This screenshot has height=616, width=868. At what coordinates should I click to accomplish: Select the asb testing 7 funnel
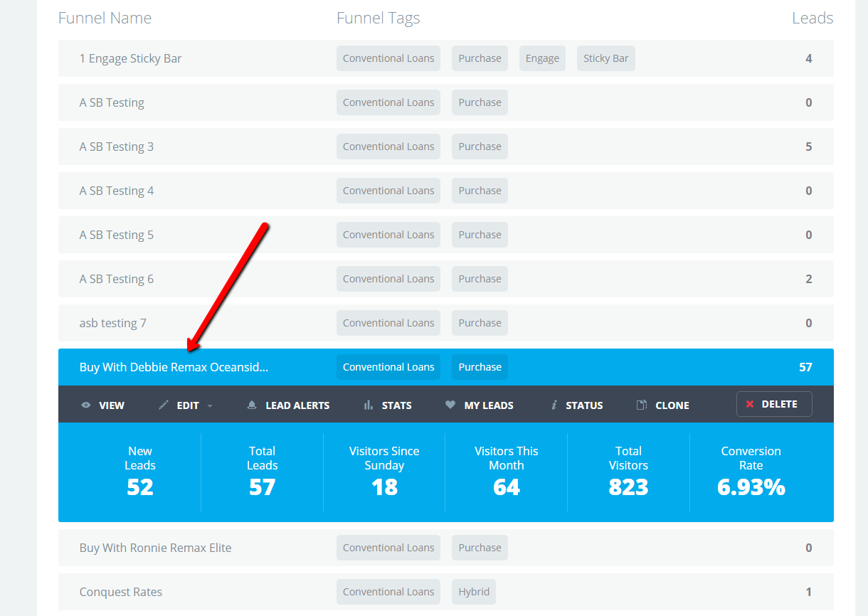click(x=446, y=323)
